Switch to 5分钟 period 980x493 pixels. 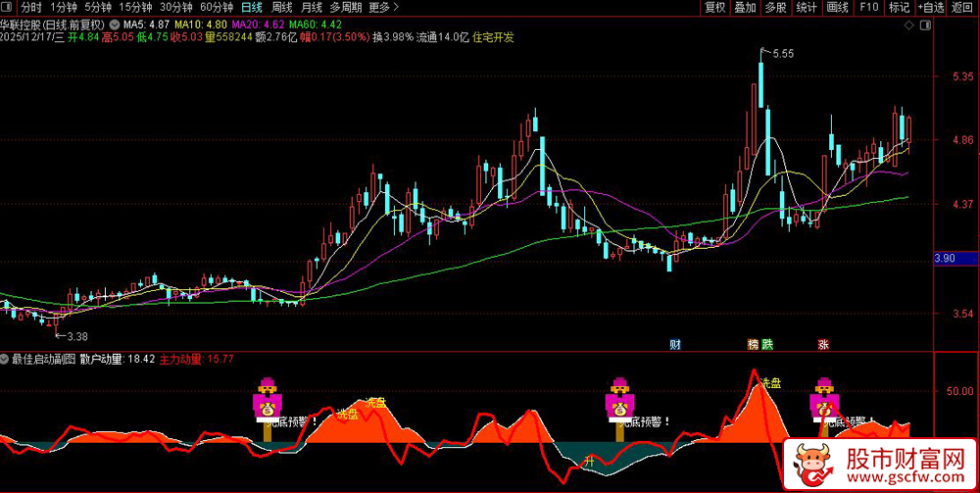(97, 8)
